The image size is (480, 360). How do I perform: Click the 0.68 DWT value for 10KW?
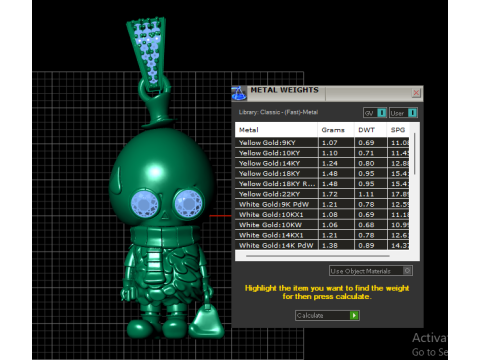click(366, 225)
